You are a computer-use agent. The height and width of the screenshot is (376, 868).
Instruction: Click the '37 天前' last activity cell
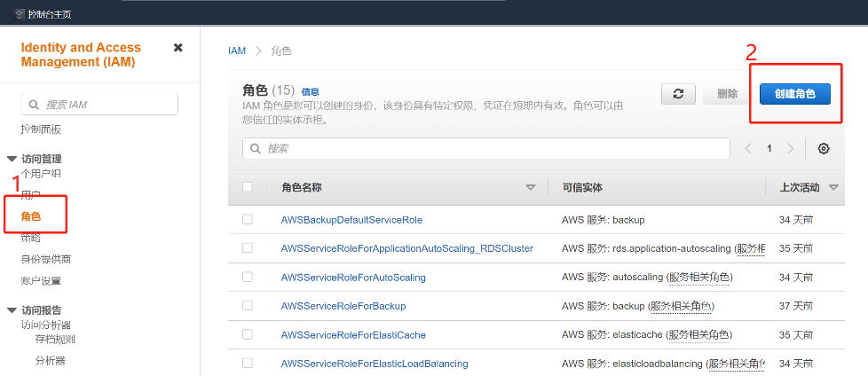click(796, 306)
